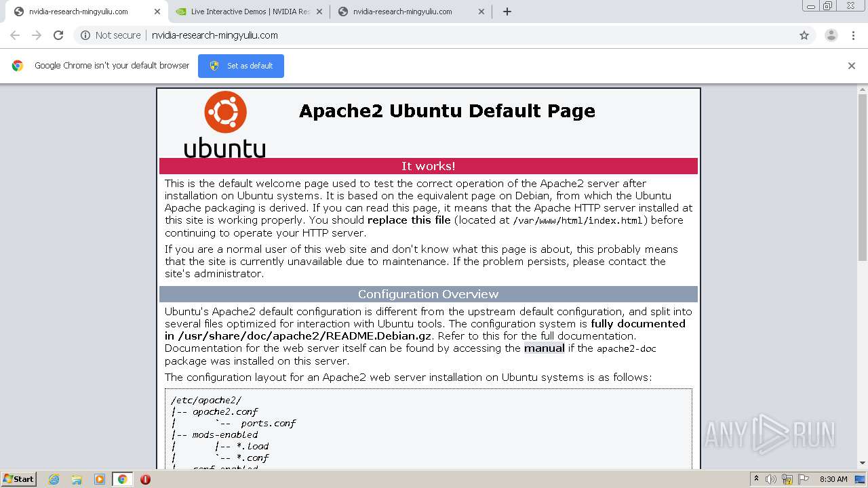Click the forward navigation arrow
The height and width of the screenshot is (488, 868).
pos(37,35)
